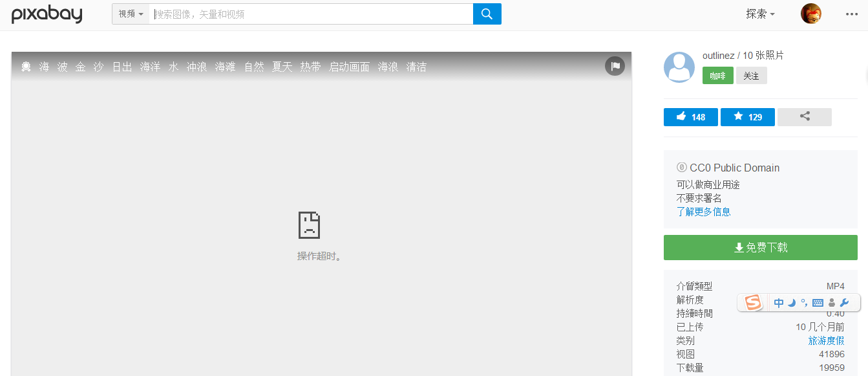Image resolution: width=868 pixels, height=376 pixels.
Task: Toggle Chinese/English punctuation in the IME bar
Action: tap(804, 302)
